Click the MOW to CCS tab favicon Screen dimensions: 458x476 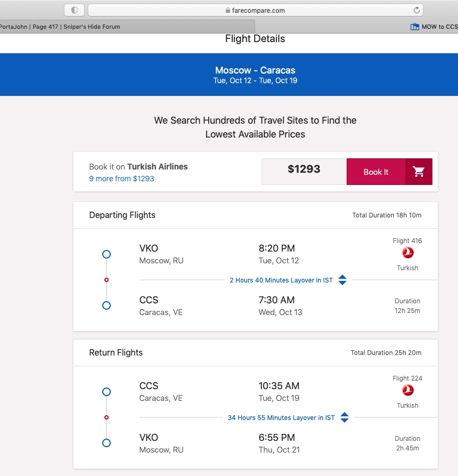[x=415, y=27]
